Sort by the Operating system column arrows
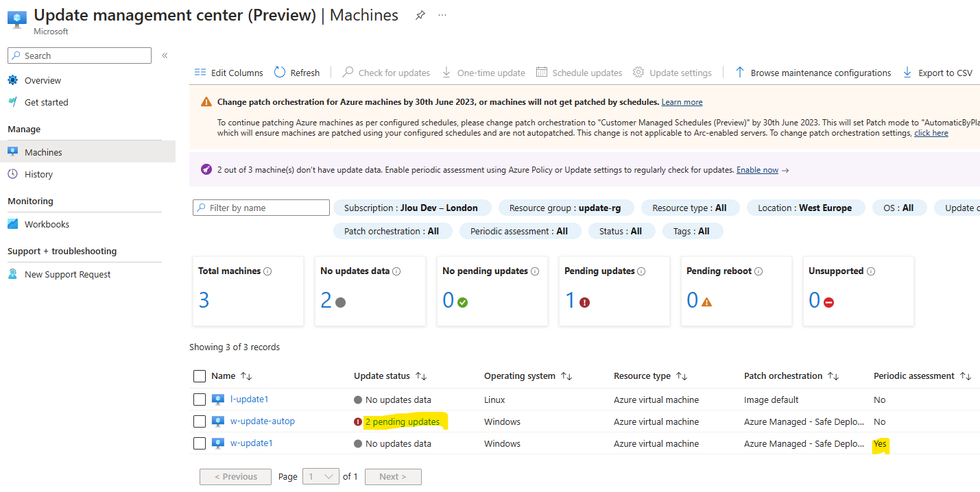980x492 pixels. (x=566, y=376)
